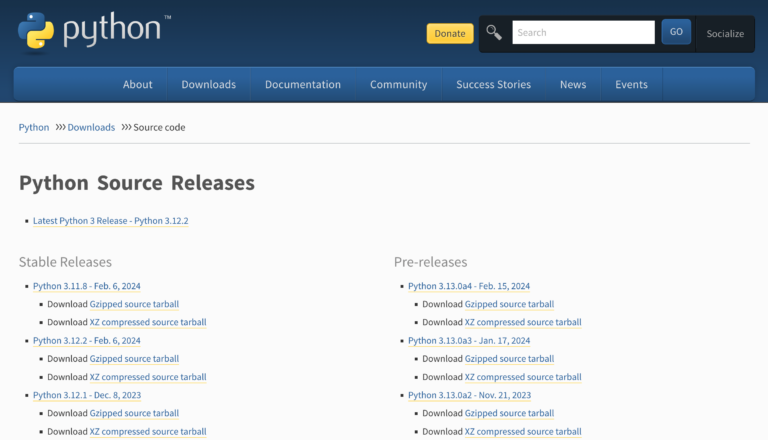Open Python 3.12.2 - Feb. 6, 2024 release
Viewport: 768px width, 440px height.
click(x=87, y=341)
